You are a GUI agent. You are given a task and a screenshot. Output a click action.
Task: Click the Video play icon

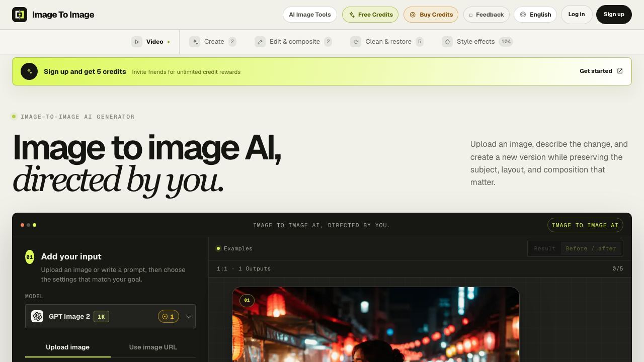tap(137, 42)
